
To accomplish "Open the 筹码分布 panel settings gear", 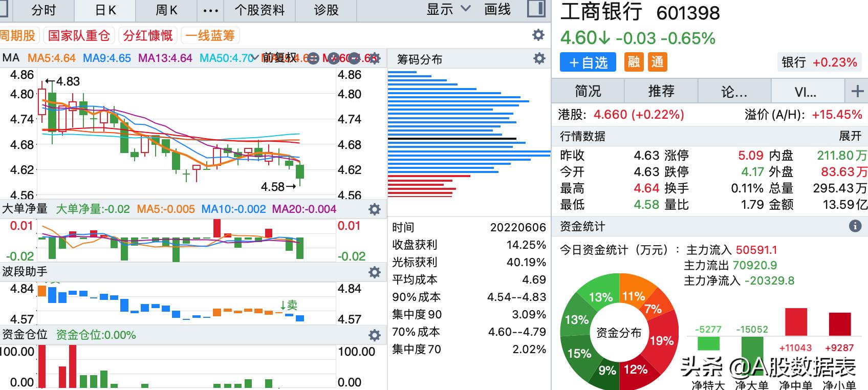I will point(539,58).
